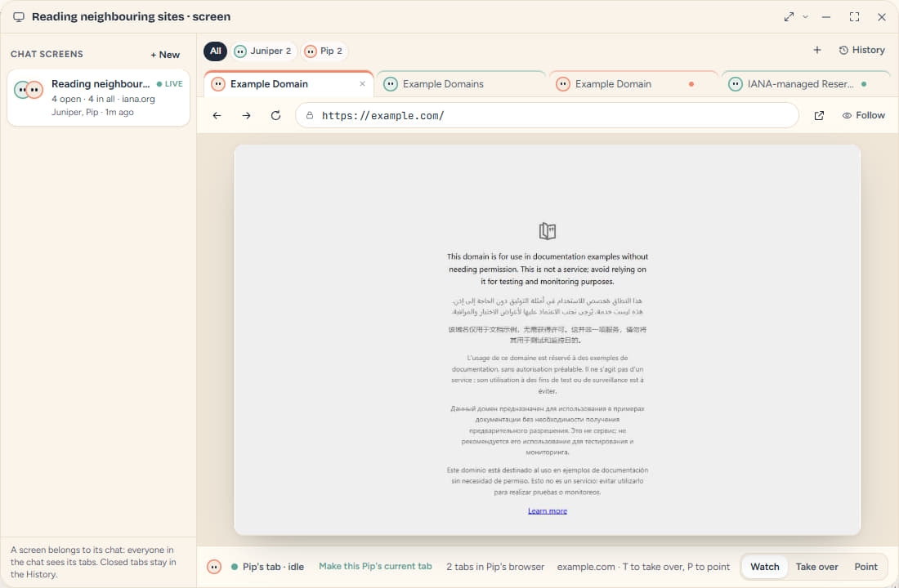Open the chevron dropdown beside expand arrows

pyautogui.click(x=805, y=16)
